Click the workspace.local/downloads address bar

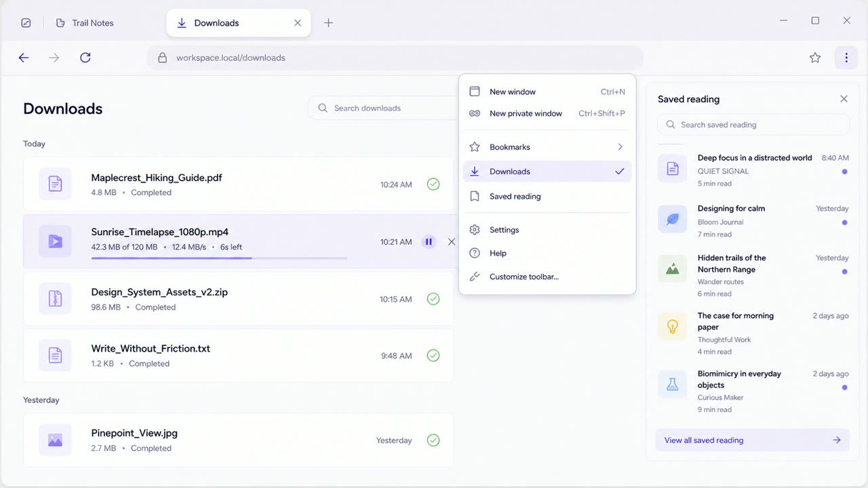pyautogui.click(x=395, y=58)
